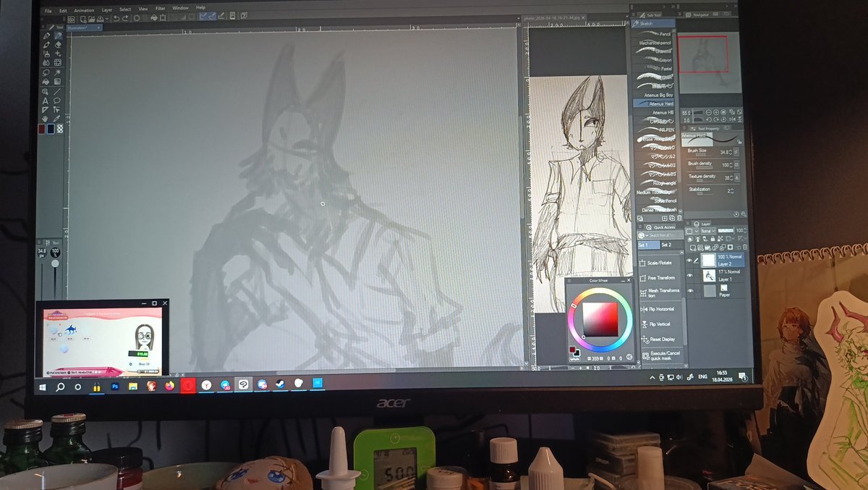Select the Zoom magnifier tool
Viewport: 868px width, 490px height.
(x=45, y=92)
